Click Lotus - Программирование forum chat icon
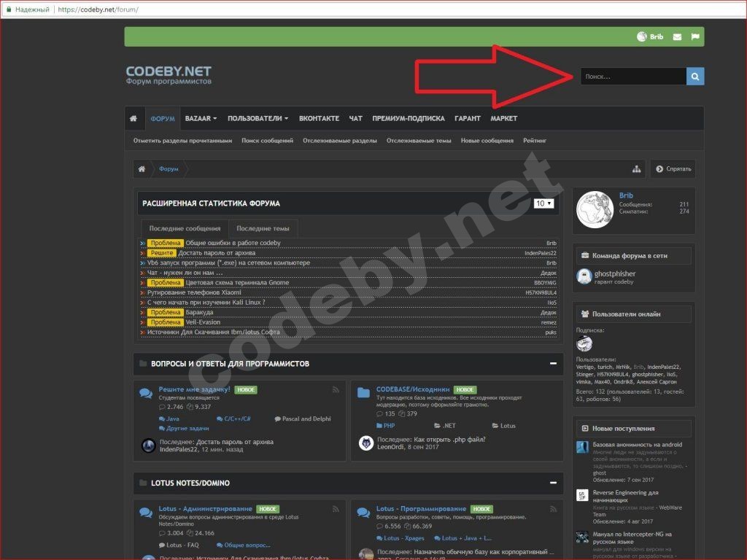 point(363,513)
